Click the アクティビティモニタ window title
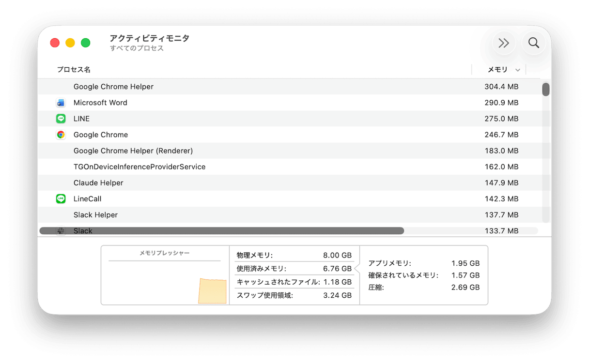 pos(149,38)
